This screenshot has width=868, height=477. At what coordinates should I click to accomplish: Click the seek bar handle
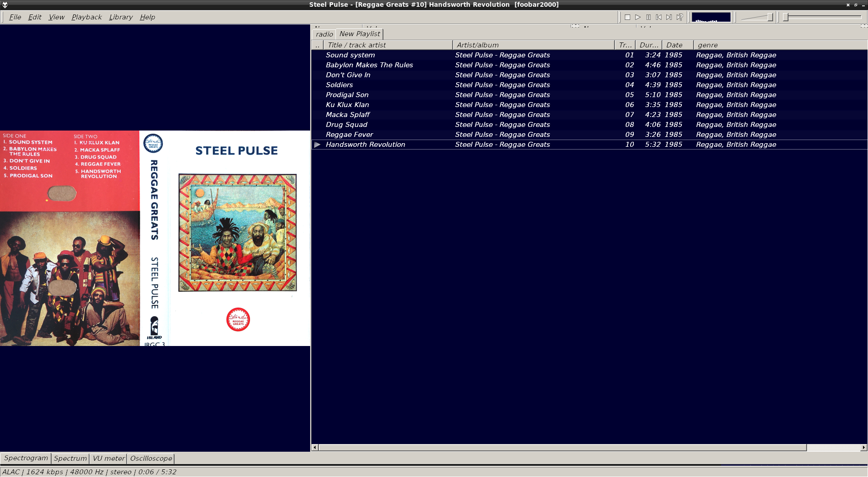(x=786, y=17)
